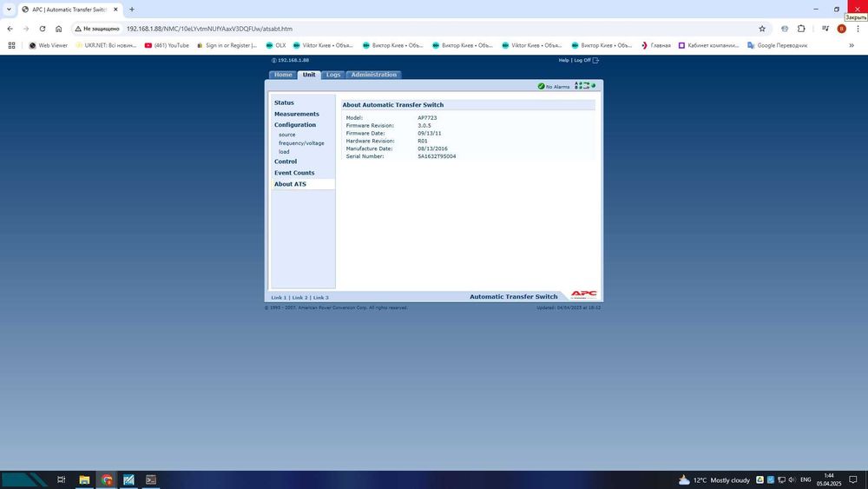Click the log off door icon
The image size is (868, 489).
pos(595,60)
